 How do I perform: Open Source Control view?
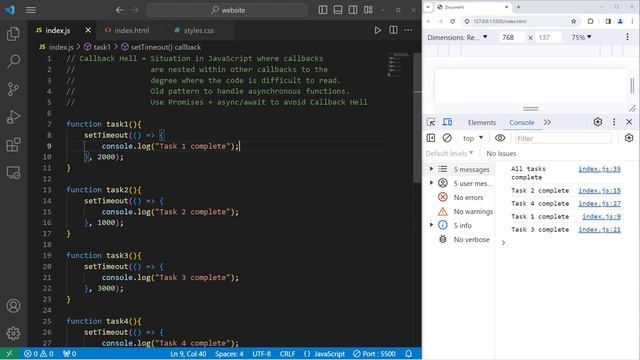(13, 89)
